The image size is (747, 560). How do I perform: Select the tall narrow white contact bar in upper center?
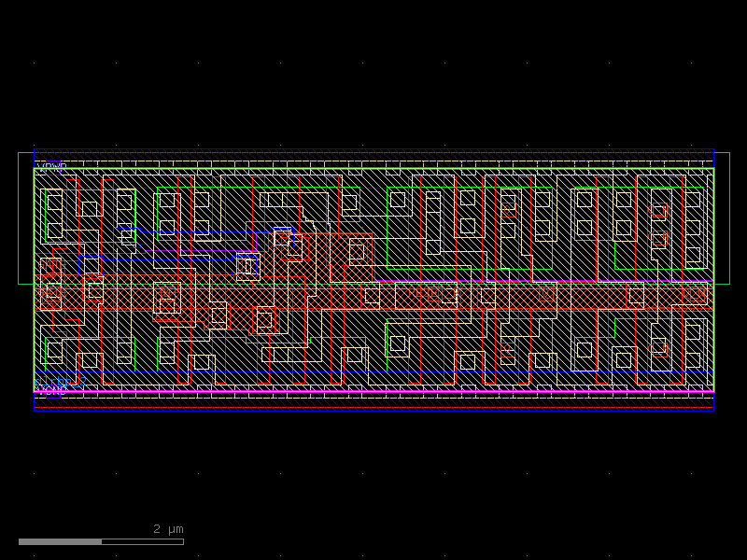point(433,222)
